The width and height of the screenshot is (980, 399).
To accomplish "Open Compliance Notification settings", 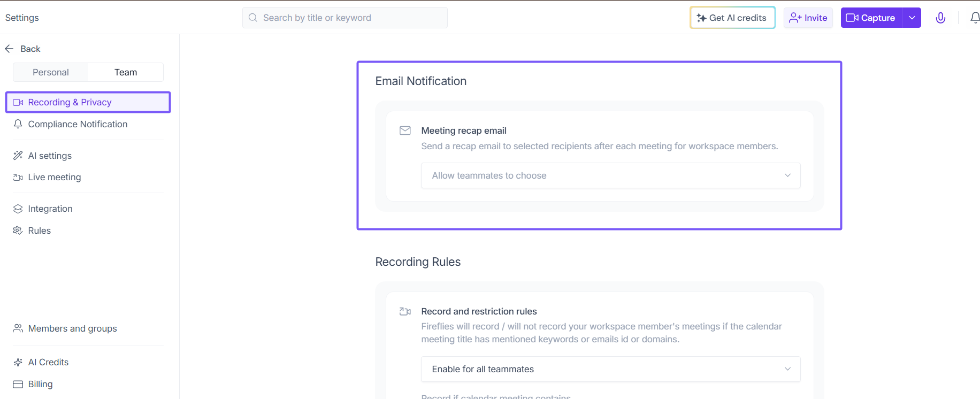I will pos(78,124).
